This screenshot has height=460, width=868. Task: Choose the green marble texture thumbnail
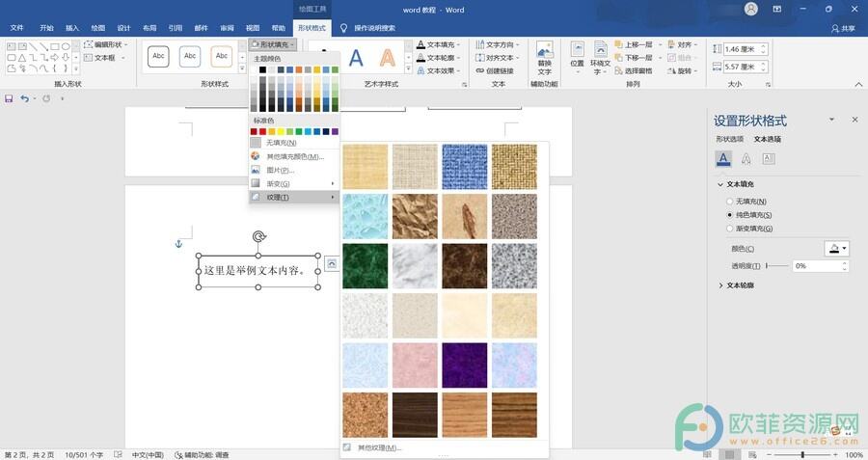pos(365,265)
